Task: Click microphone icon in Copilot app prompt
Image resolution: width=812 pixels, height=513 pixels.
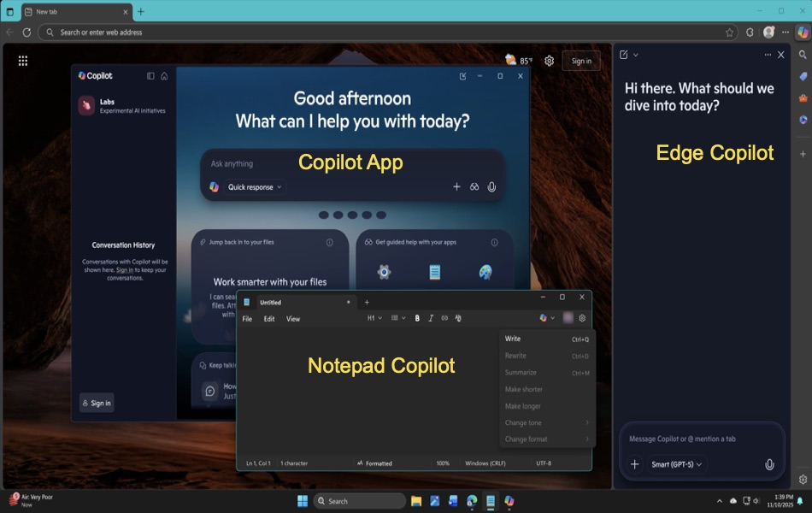Action: (x=491, y=186)
